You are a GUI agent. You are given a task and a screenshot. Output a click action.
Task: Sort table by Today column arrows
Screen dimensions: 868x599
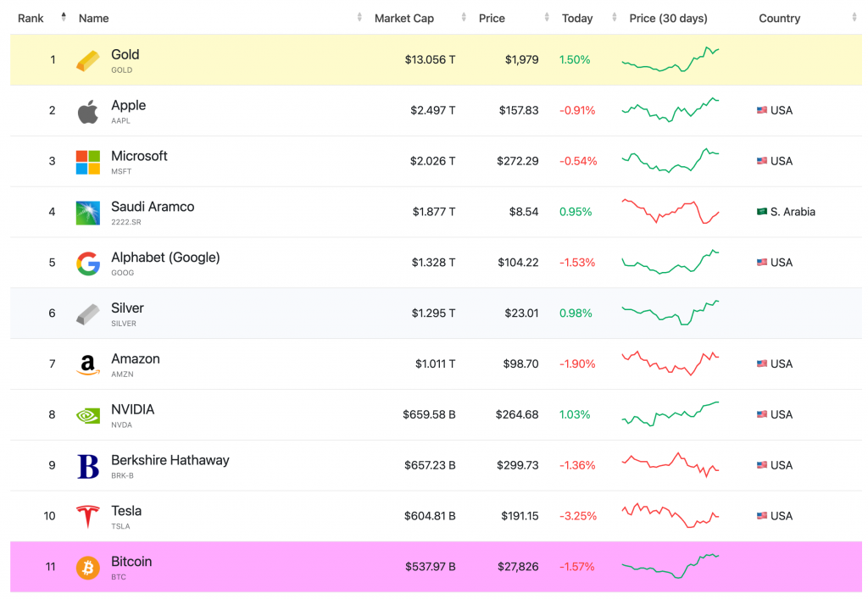pos(614,17)
